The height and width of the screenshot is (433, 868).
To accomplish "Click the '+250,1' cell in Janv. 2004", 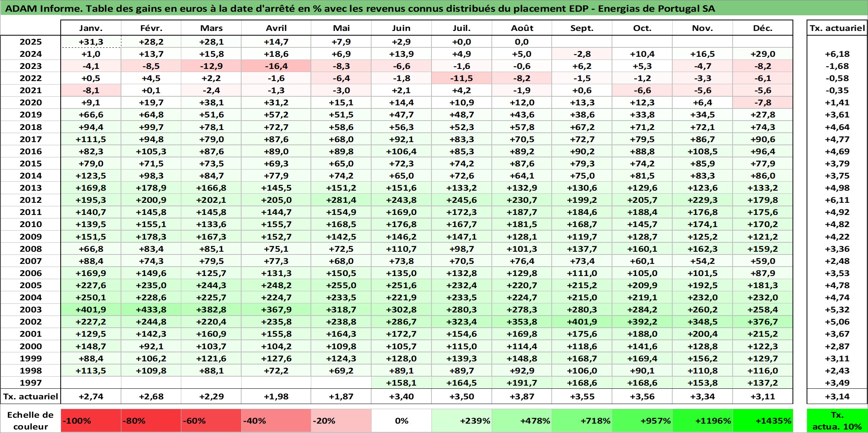I will tap(91, 298).
